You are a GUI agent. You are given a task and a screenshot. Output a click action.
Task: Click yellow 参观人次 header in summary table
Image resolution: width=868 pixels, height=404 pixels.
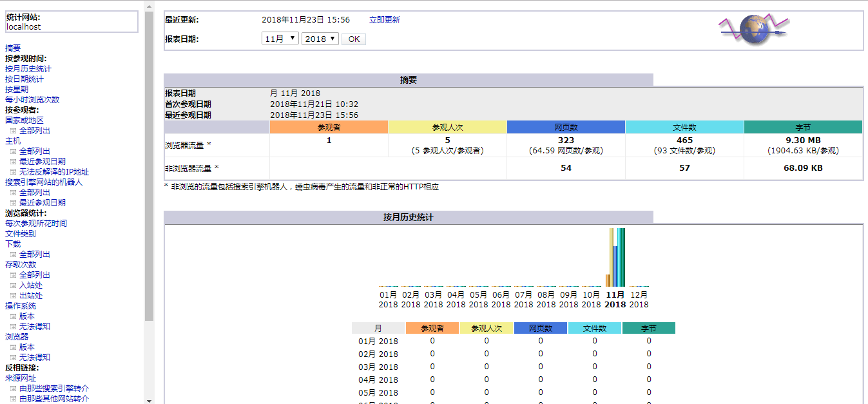click(x=447, y=128)
